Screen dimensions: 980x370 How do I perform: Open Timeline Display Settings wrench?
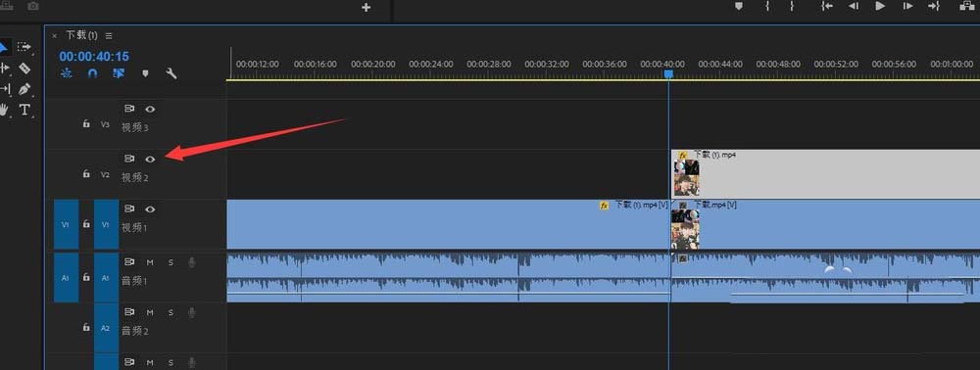(171, 73)
